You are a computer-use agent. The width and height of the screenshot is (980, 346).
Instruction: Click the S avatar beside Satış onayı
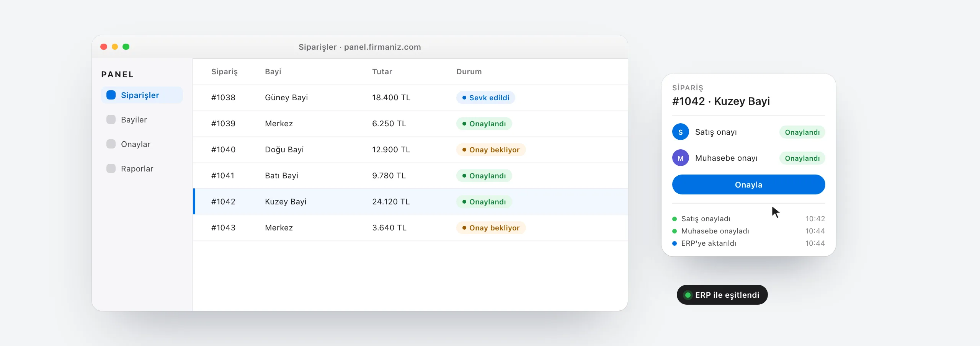(x=681, y=132)
